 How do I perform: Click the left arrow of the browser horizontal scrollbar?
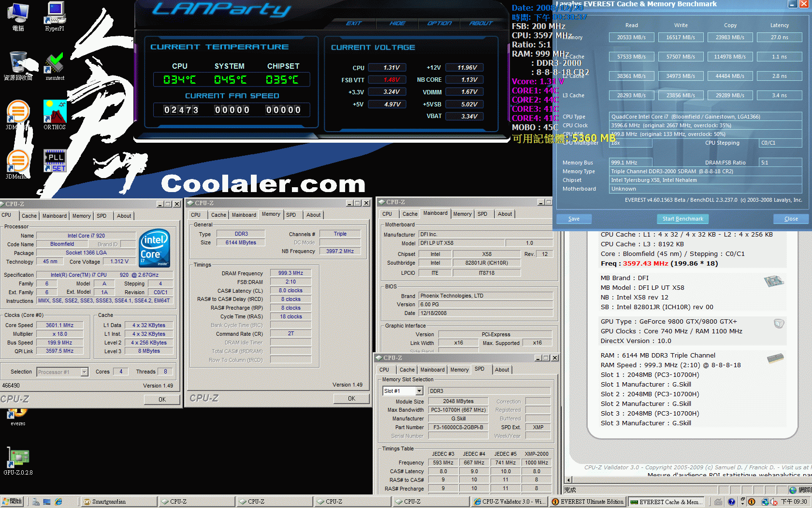(x=568, y=480)
